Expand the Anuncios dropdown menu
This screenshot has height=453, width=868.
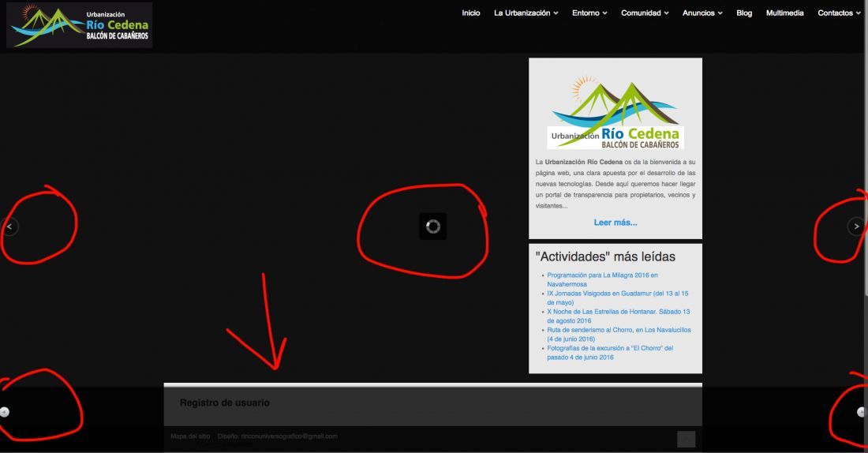tap(702, 13)
